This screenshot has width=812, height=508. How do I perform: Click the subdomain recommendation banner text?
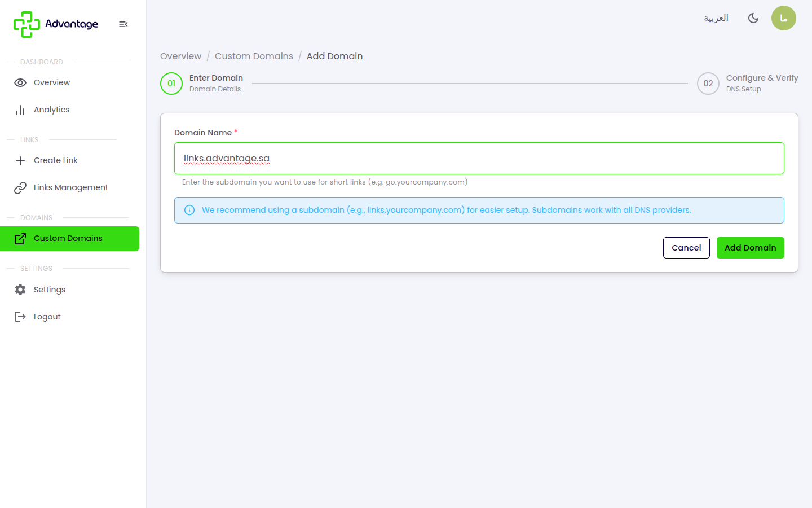[447, 210]
